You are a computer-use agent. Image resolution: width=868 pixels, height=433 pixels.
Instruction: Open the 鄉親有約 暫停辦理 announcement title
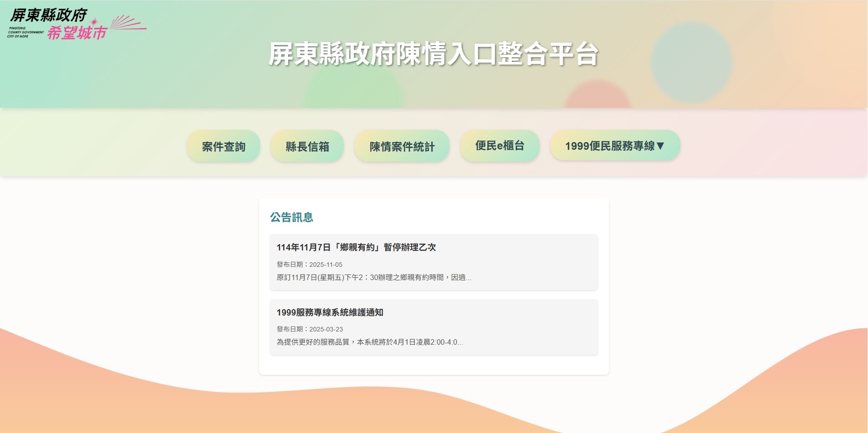point(356,247)
